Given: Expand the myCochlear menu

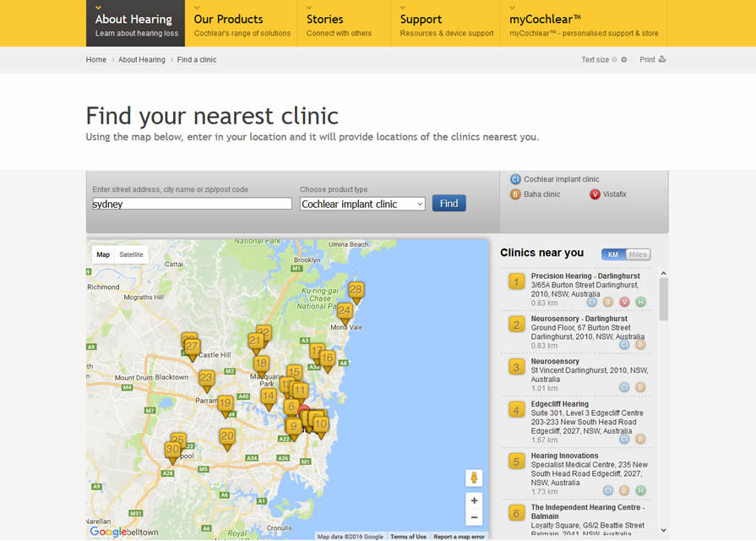Looking at the screenshot, I should (x=583, y=24).
